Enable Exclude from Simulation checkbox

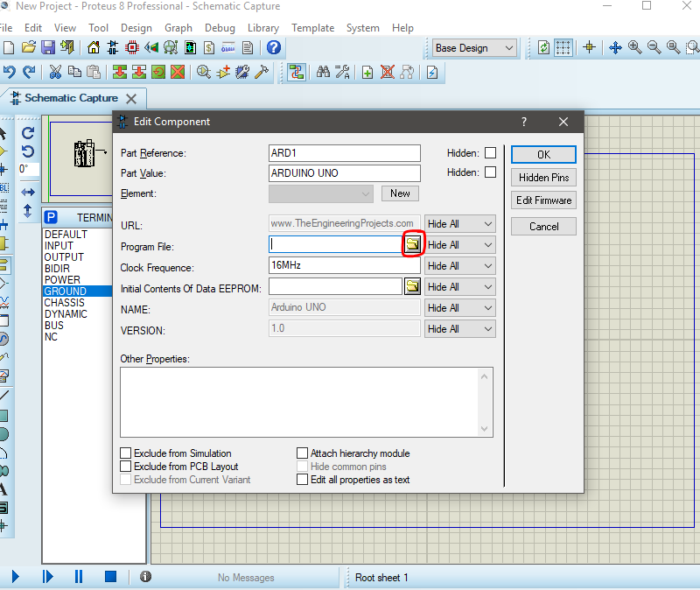pyautogui.click(x=126, y=453)
